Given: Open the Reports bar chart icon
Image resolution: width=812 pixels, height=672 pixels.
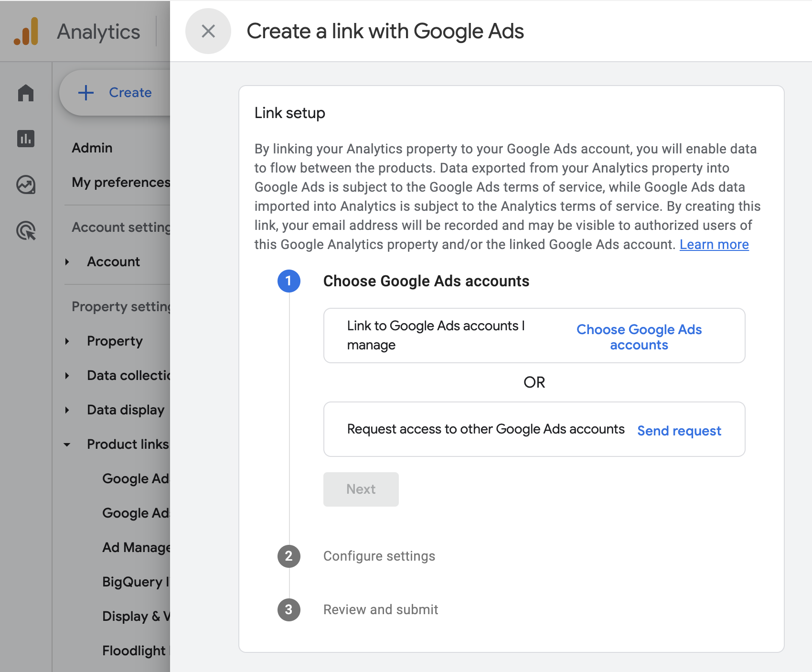Looking at the screenshot, I should (26, 139).
